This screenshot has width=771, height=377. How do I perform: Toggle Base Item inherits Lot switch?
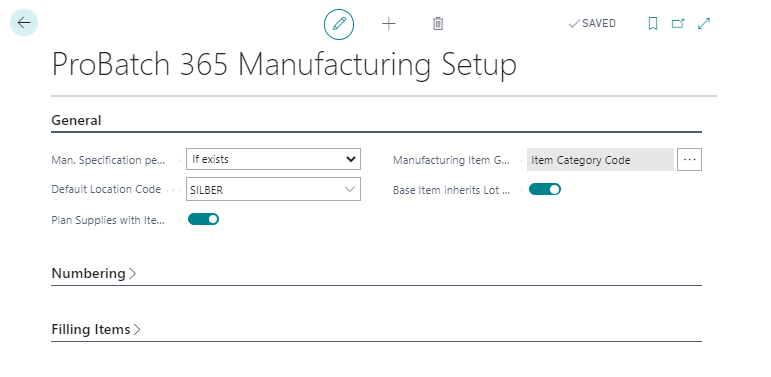[544, 189]
